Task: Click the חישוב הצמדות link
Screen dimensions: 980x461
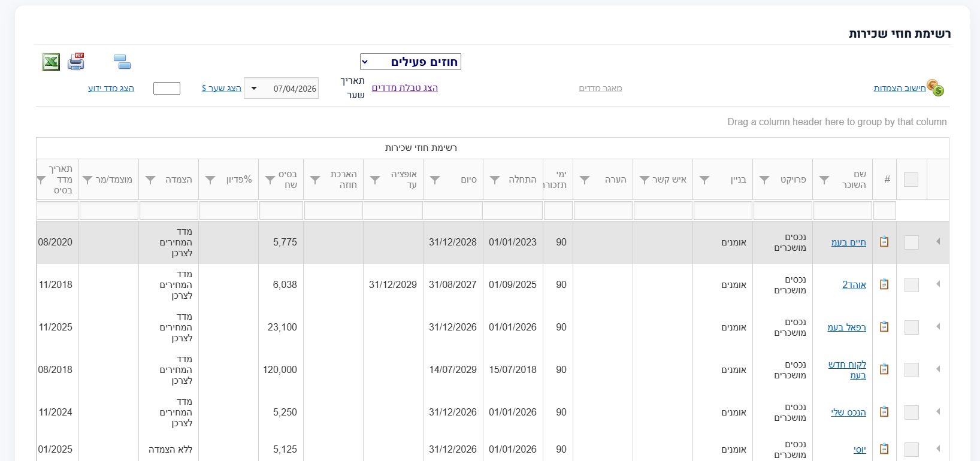Action: [900, 88]
